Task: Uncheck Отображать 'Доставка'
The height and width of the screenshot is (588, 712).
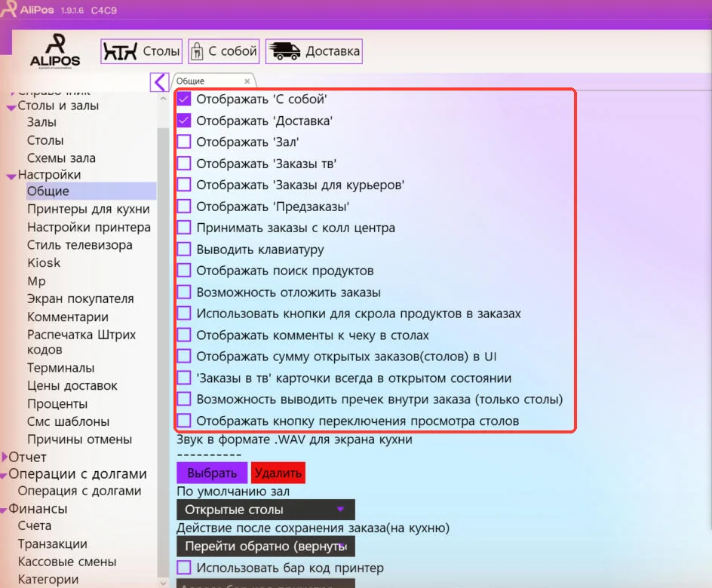Action: (184, 121)
